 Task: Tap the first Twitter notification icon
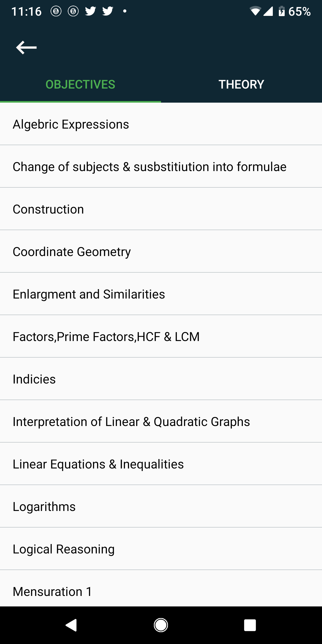[x=90, y=11]
